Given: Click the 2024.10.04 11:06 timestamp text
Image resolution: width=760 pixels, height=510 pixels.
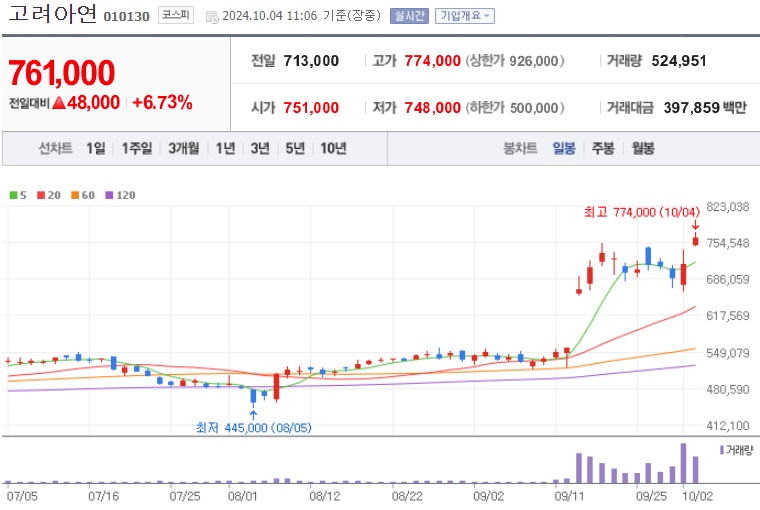Looking at the screenshot, I should click(x=269, y=16).
